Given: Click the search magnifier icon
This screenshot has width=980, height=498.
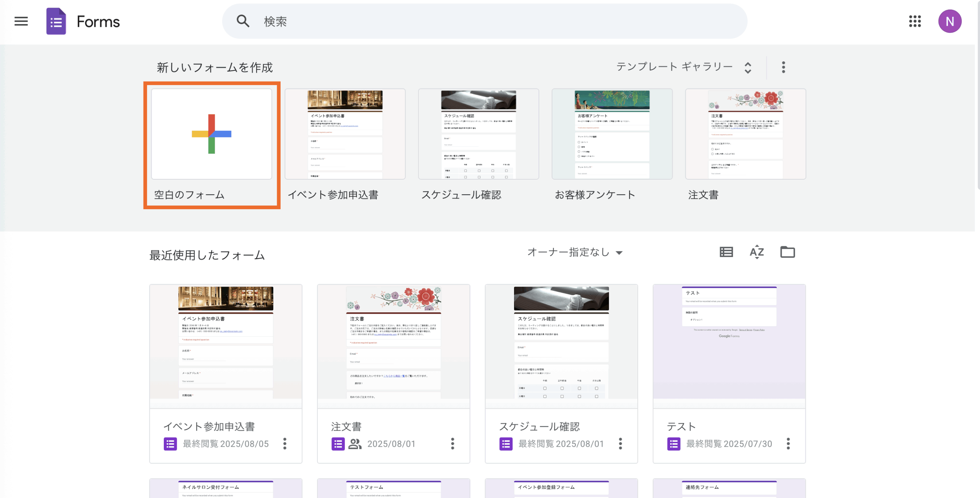Looking at the screenshot, I should [x=243, y=21].
